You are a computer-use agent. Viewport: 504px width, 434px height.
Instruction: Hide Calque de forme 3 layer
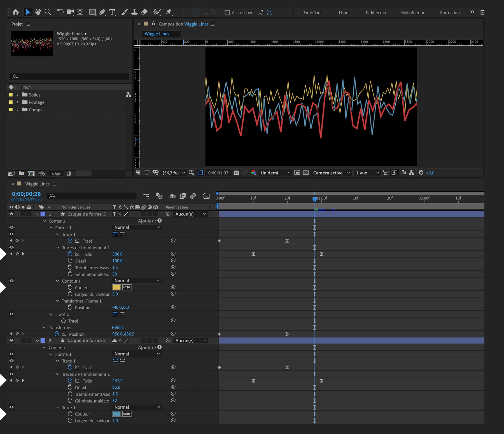click(11, 214)
